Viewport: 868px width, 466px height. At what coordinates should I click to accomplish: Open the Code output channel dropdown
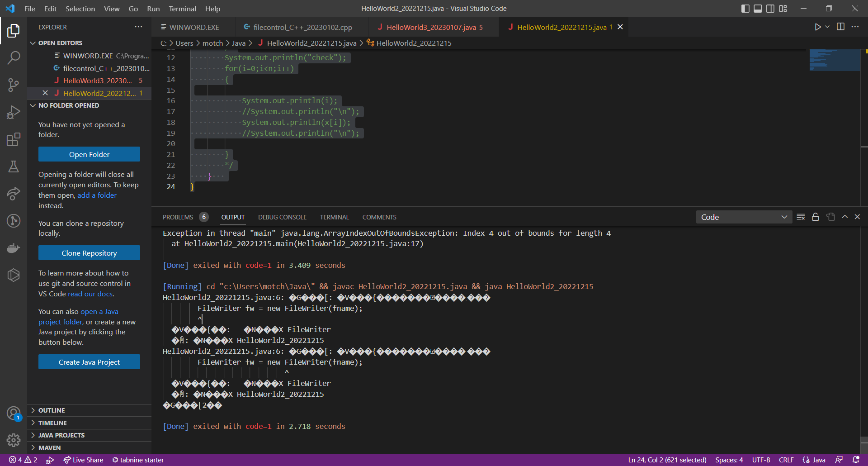point(744,217)
